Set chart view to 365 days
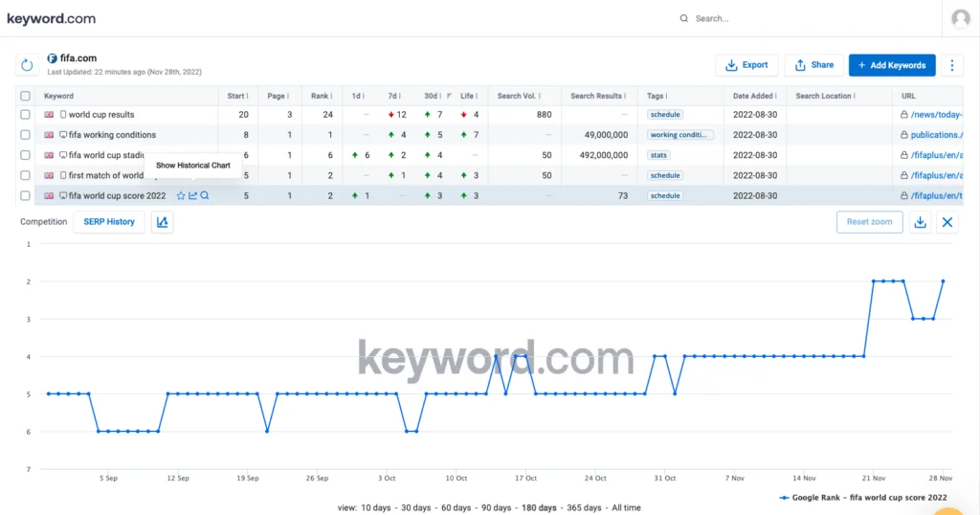This screenshot has height=515, width=980. click(x=584, y=507)
